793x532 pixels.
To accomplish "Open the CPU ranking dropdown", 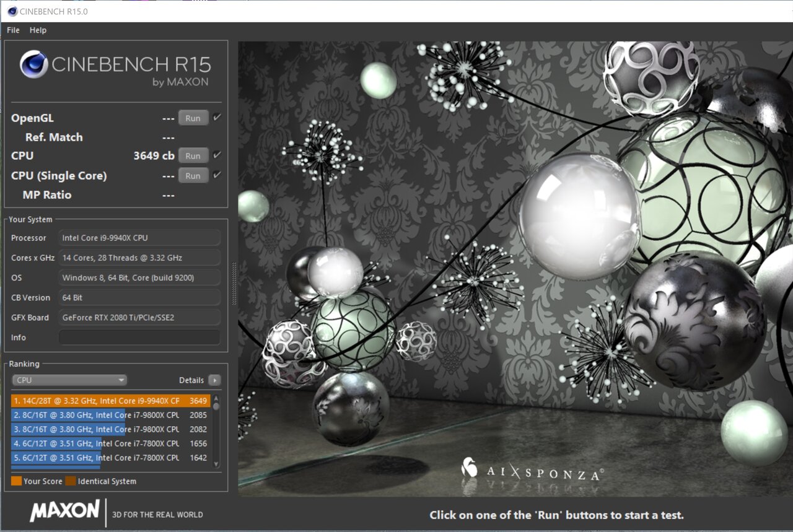I will coord(69,380).
